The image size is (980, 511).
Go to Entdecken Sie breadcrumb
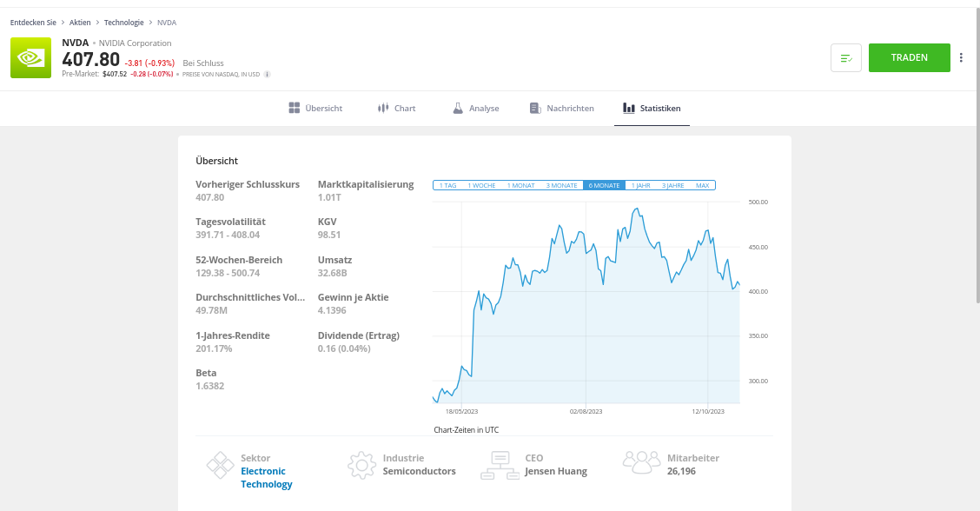coord(33,23)
